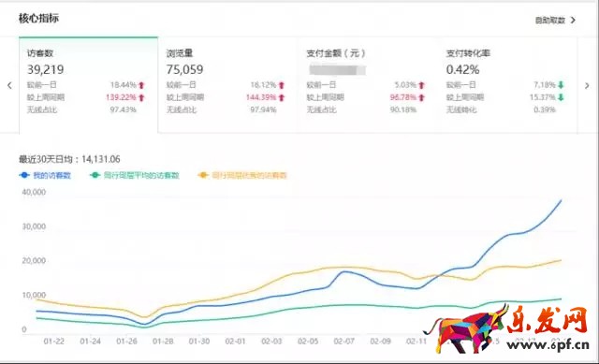The width and height of the screenshot is (599, 364).
Task: Toggle the 我的访客数 legend series
Action: [45, 175]
